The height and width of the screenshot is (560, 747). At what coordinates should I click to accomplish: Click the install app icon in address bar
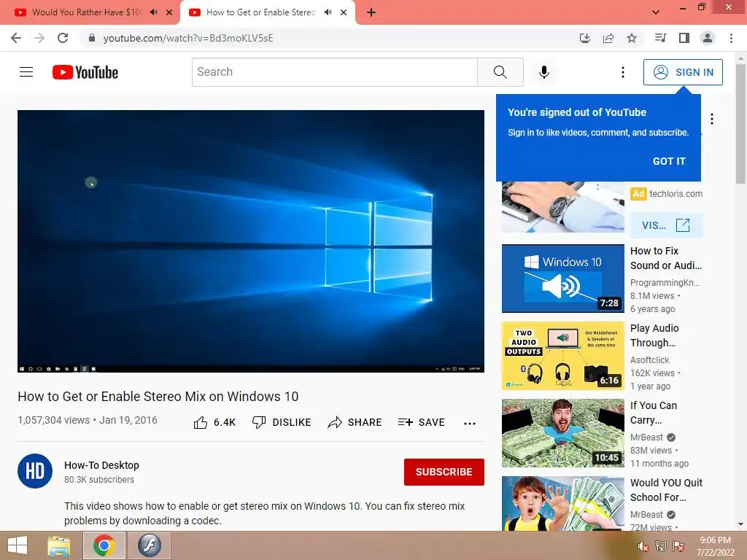tap(585, 38)
